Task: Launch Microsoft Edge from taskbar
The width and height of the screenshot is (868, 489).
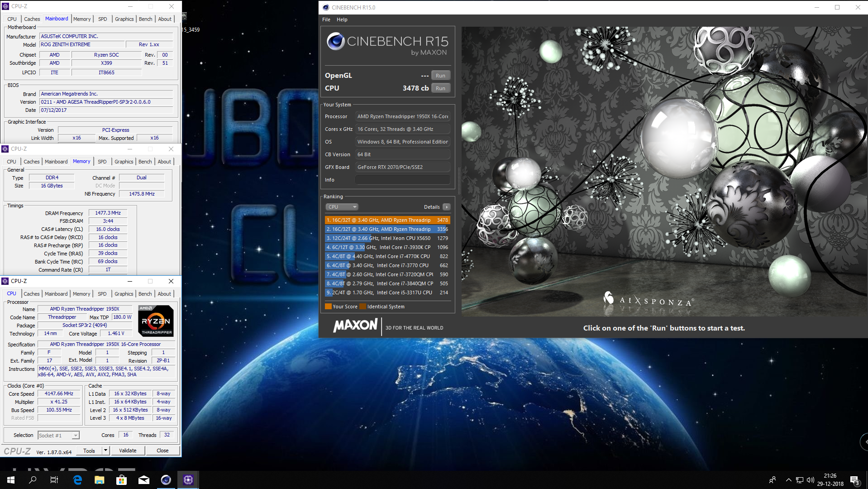Action: tap(77, 480)
